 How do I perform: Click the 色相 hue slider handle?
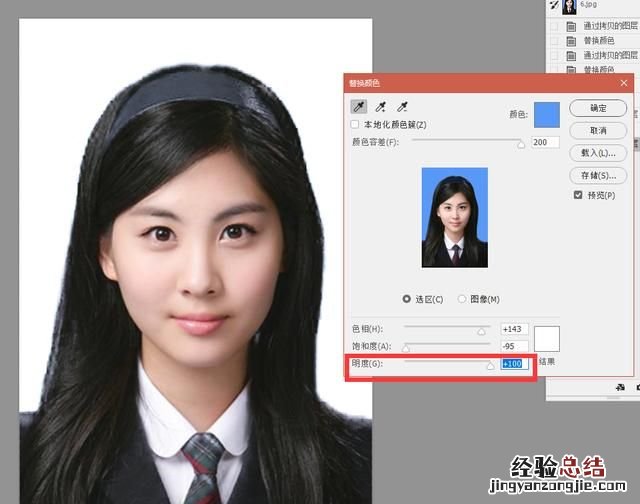pyautogui.click(x=481, y=331)
